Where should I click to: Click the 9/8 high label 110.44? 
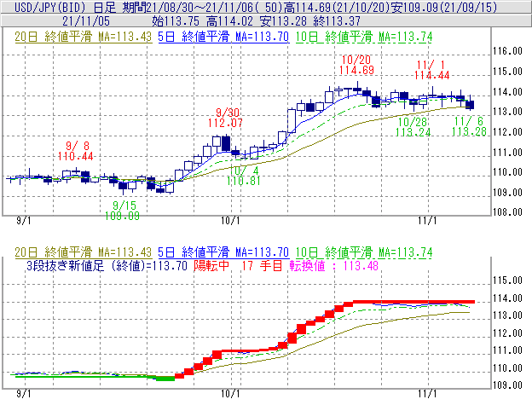click(76, 156)
